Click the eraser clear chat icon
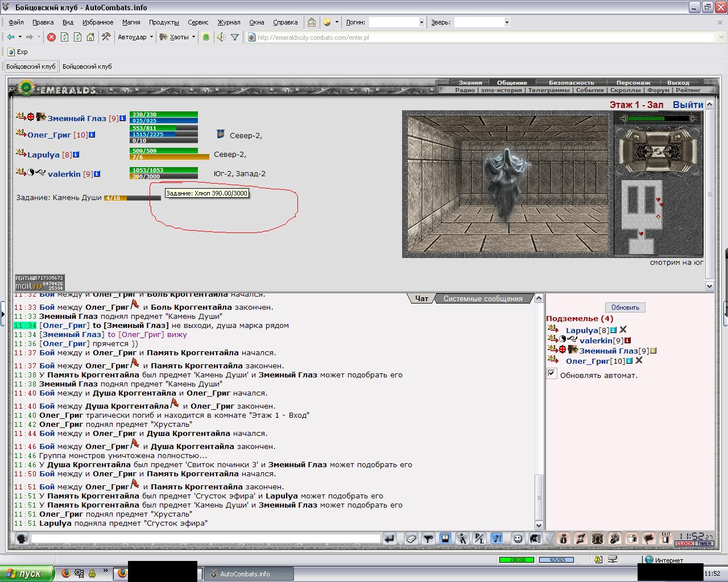This screenshot has height=582, width=728. [411, 538]
